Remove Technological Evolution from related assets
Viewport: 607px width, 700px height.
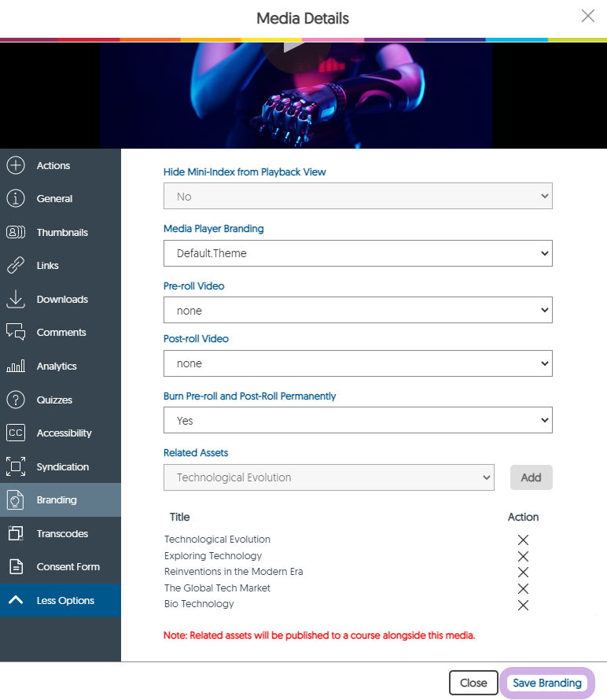[523, 540]
